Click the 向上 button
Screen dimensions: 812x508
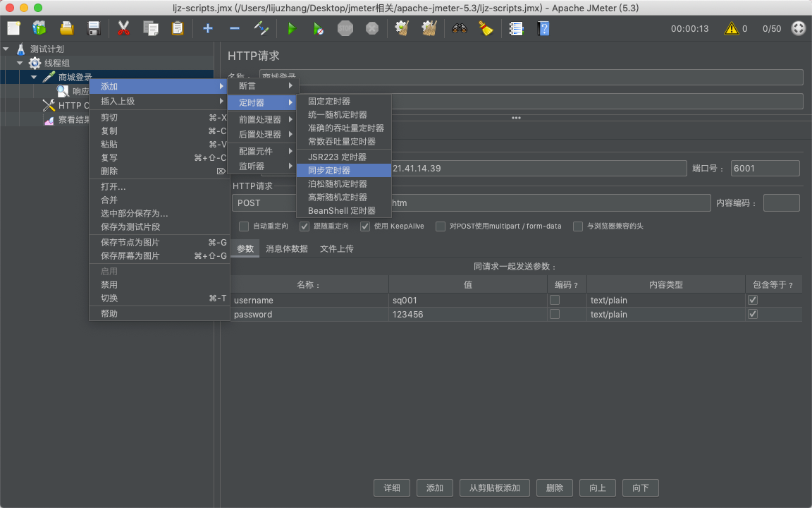(598, 488)
